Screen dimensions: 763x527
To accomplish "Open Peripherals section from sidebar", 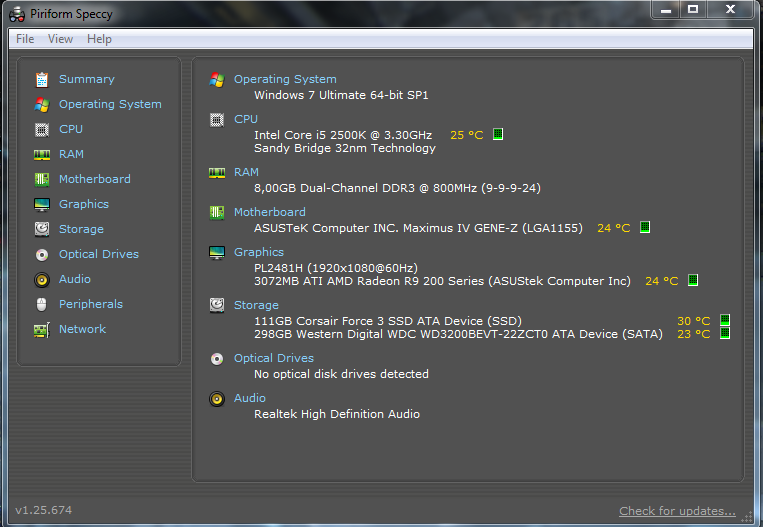I will click(x=91, y=304).
